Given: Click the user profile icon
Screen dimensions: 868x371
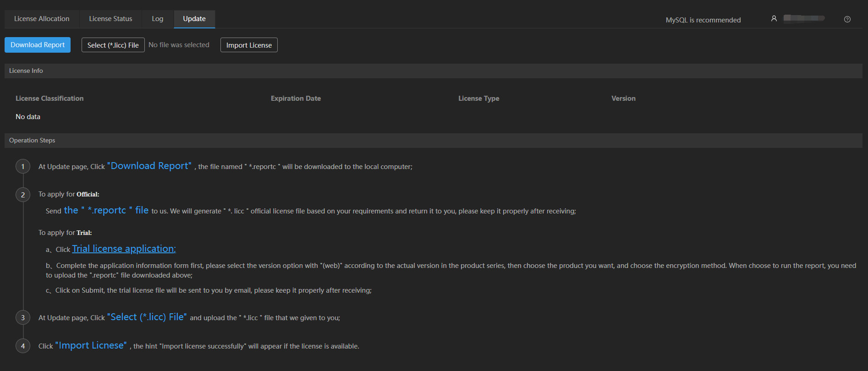Looking at the screenshot, I should point(774,19).
